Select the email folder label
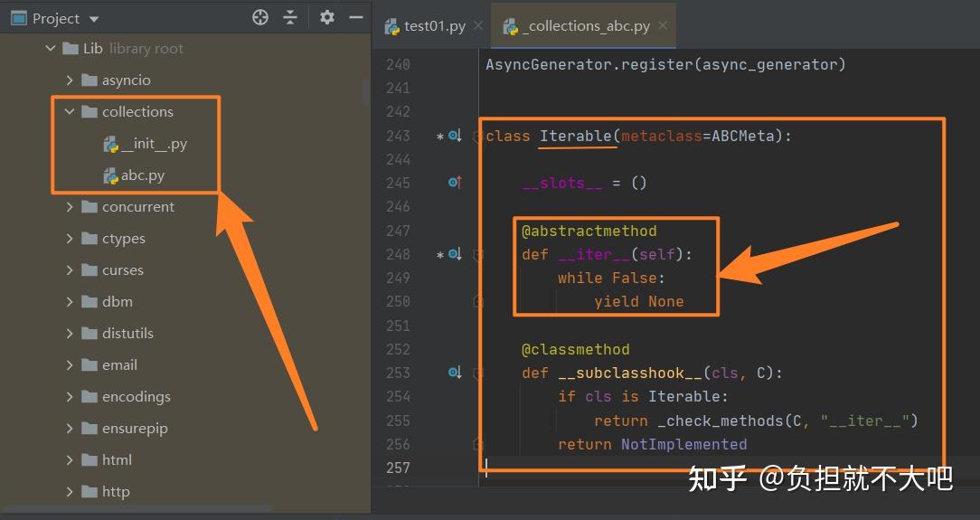 click(119, 365)
